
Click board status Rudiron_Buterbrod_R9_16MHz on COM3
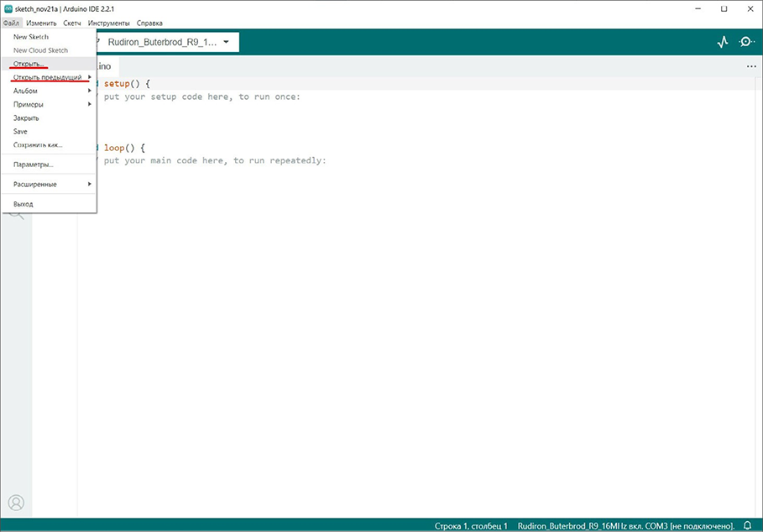[626, 525]
